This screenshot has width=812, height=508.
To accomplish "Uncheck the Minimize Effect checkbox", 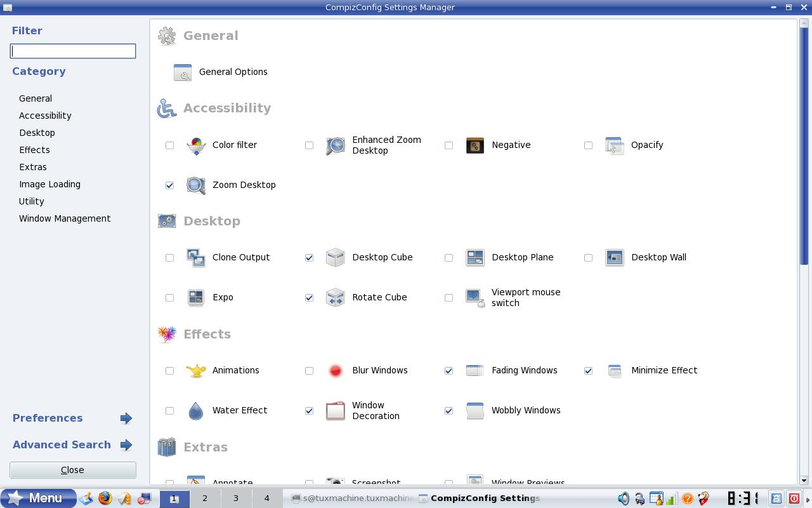I will click(x=588, y=371).
